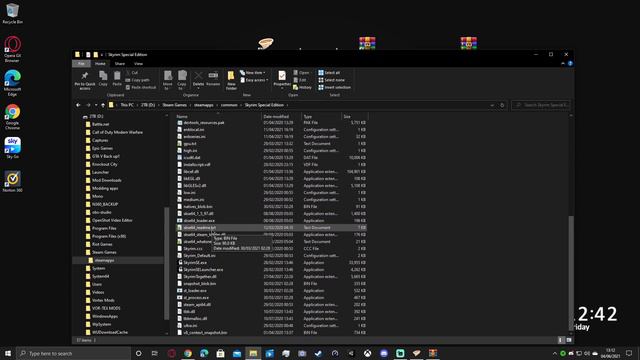Screen dimensions: 640x360
Task: Click This PC in the address bar
Action: click(127, 105)
